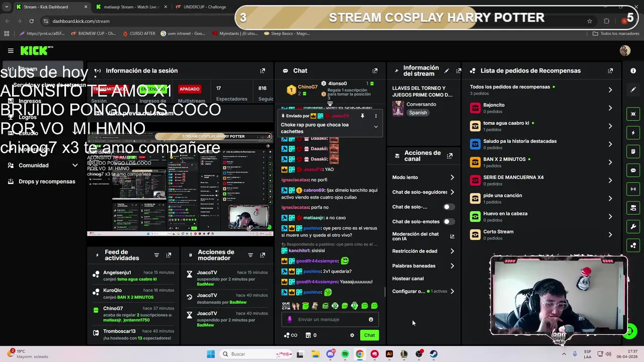Open the info icon in right sidebar
The image size is (644, 362).
point(633,71)
